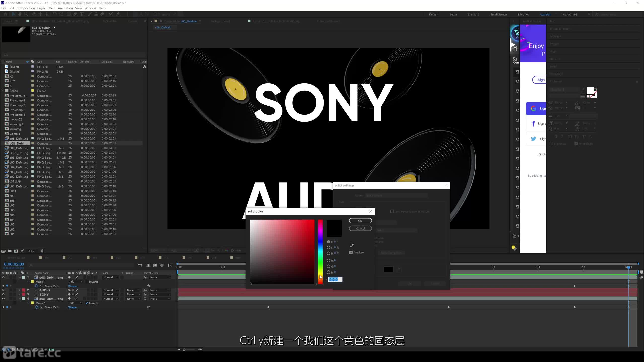Select the Eraser tool
This screenshot has height=362, width=644.
click(x=102, y=14)
